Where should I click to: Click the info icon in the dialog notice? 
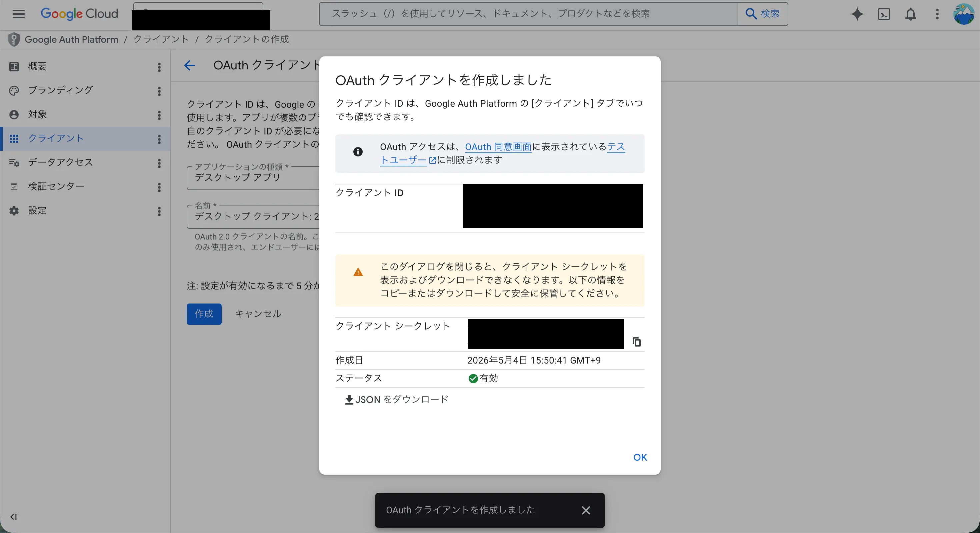point(358,152)
